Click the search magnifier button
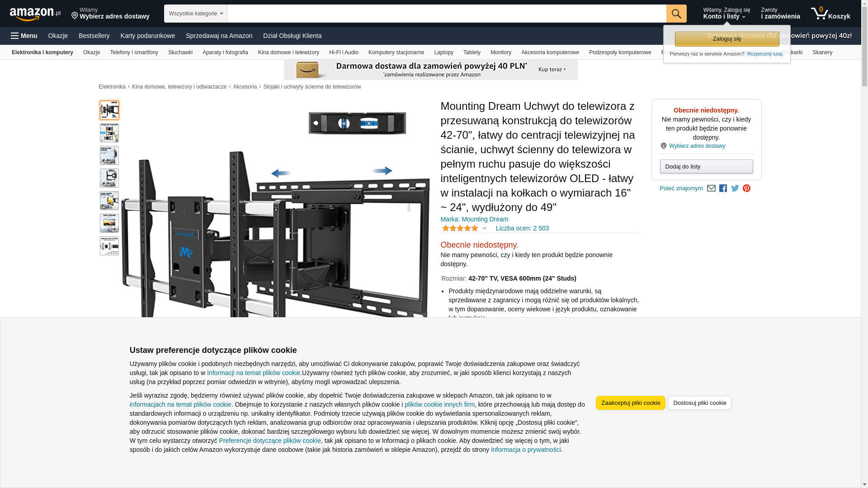Viewport: 868px width, 488px height. (676, 14)
